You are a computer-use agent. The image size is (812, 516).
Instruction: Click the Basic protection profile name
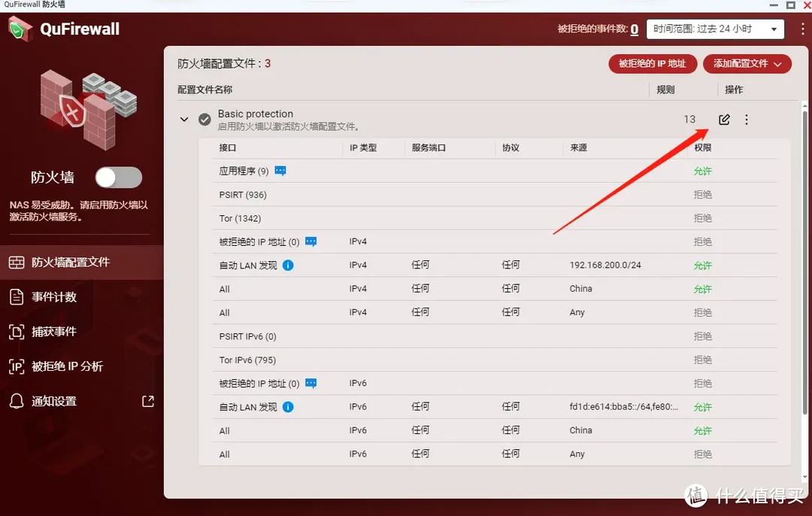click(x=256, y=114)
